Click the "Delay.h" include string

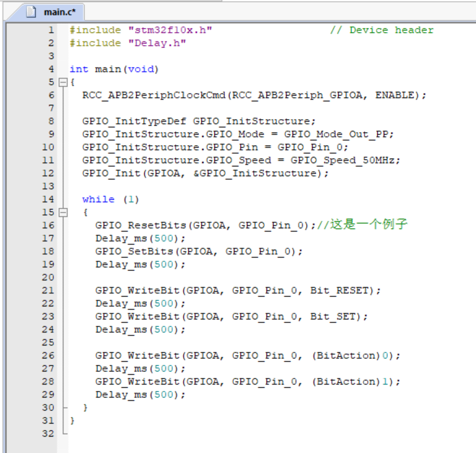tap(157, 43)
